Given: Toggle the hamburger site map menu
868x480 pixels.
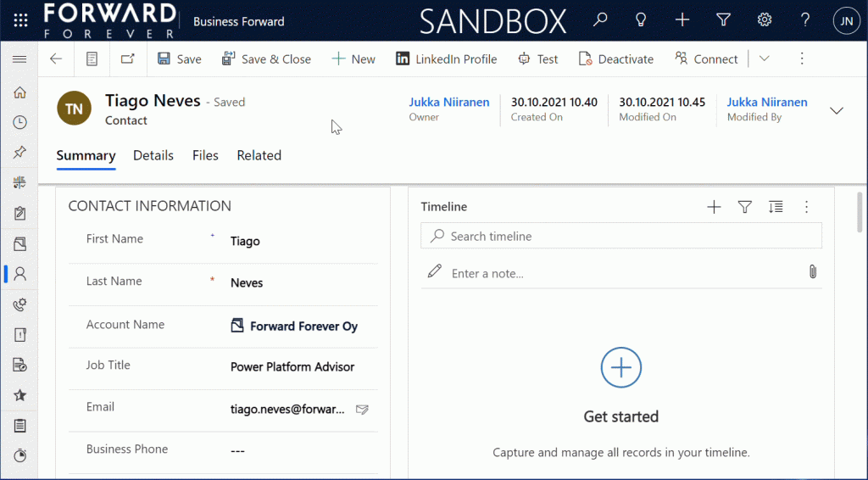Looking at the screenshot, I should 19,59.
